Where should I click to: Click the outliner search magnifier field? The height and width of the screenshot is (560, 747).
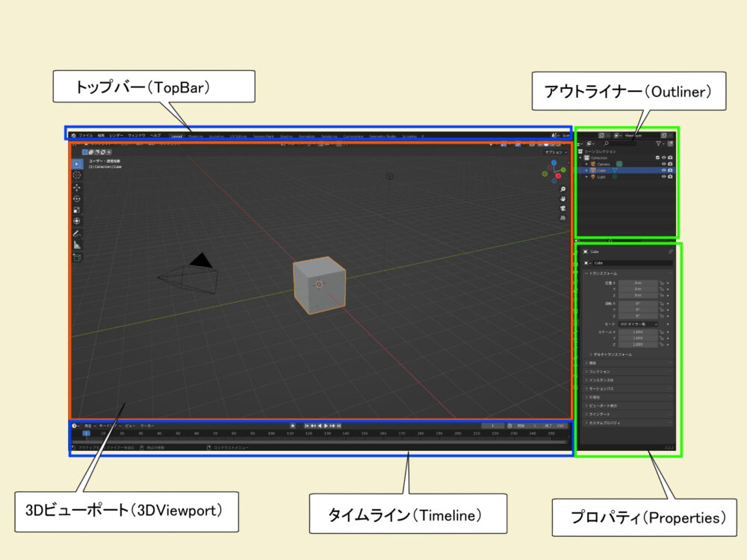(x=620, y=143)
